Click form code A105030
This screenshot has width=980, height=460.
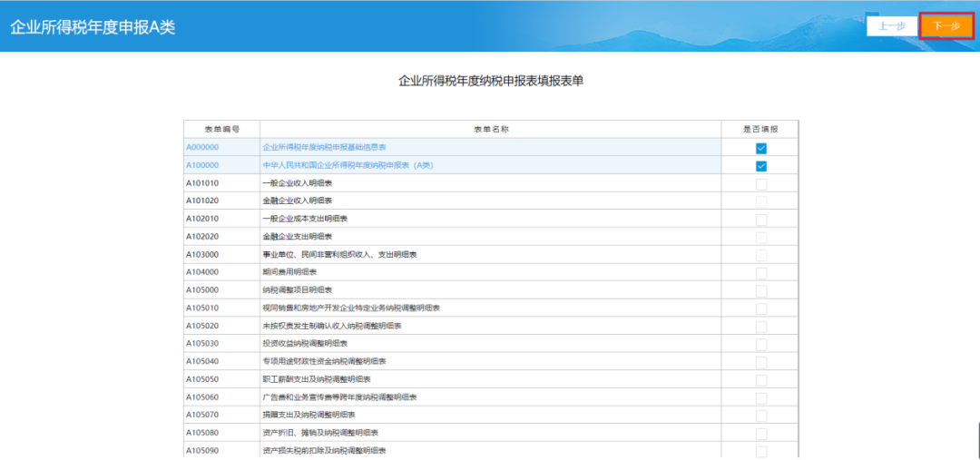point(202,344)
